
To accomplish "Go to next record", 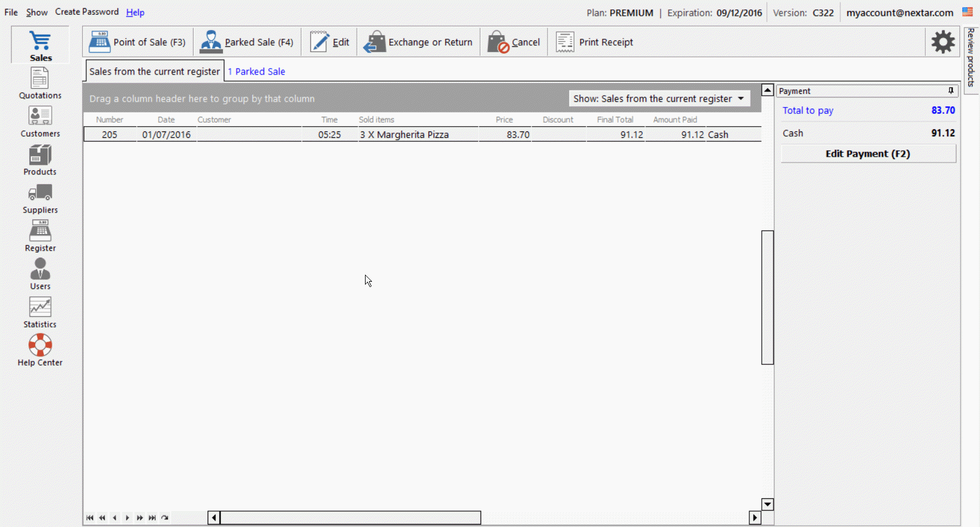I will pos(127,518).
